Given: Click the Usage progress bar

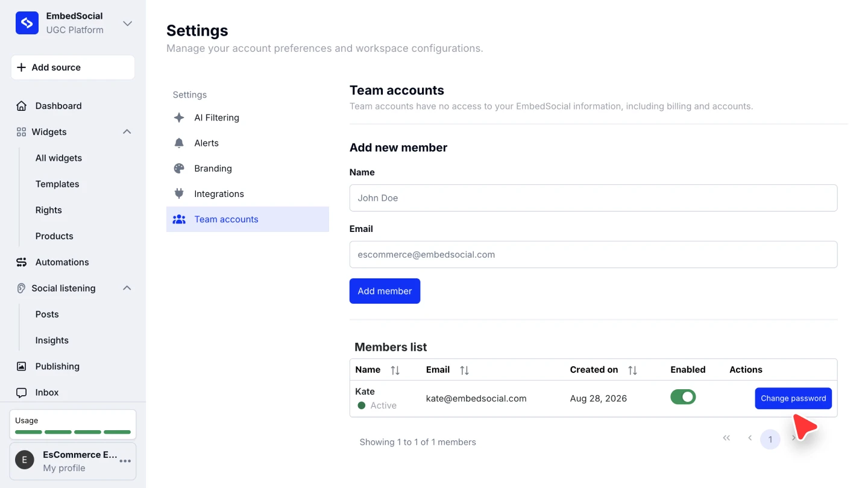Looking at the screenshot, I should pos(73,432).
